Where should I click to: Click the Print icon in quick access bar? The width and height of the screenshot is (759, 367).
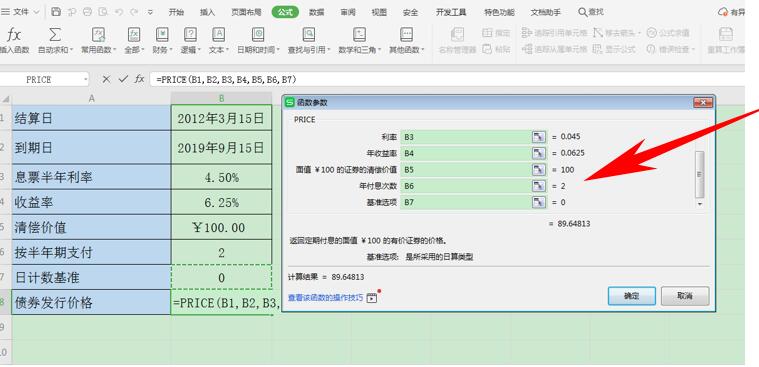[x=87, y=12]
